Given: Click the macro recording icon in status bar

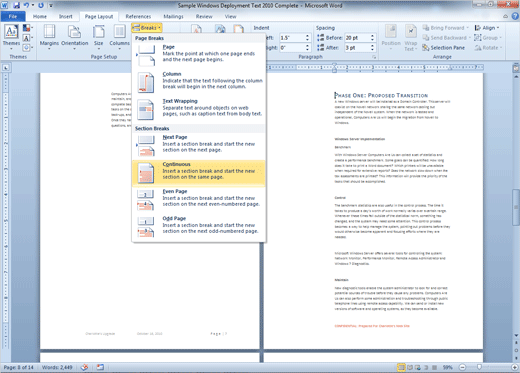Looking at the screenshot, I should (x=100, y=367).
